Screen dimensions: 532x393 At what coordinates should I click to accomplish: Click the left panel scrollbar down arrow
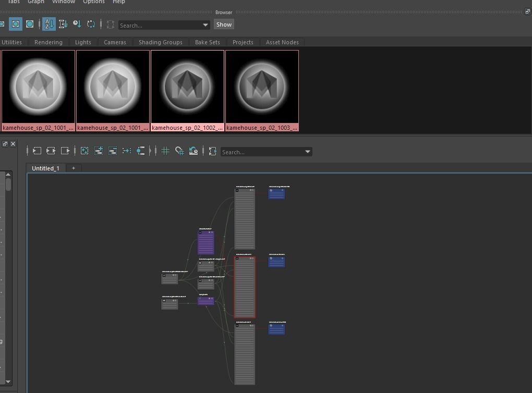pos(8,382)
